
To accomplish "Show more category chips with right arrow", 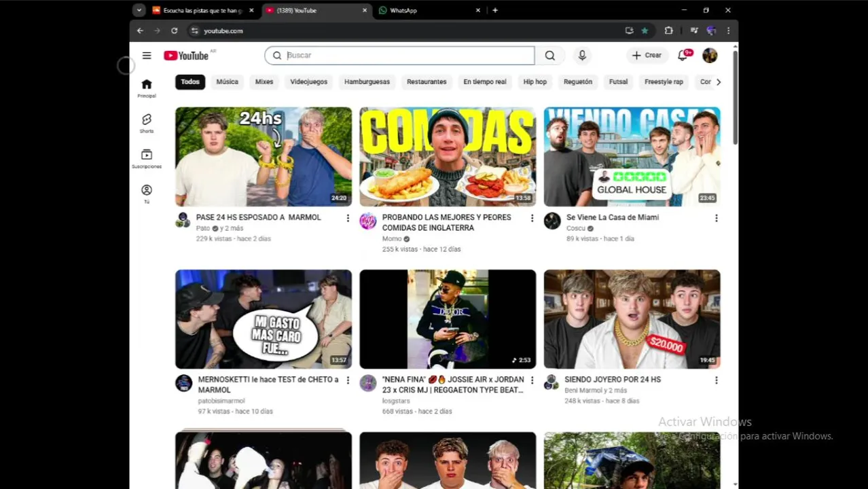I will tap(719, 81).
